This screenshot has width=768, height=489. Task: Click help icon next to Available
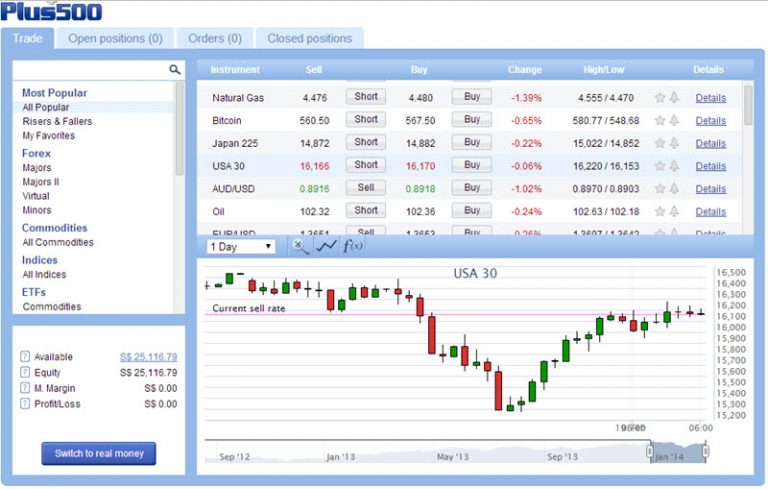[x=25, y=357]
